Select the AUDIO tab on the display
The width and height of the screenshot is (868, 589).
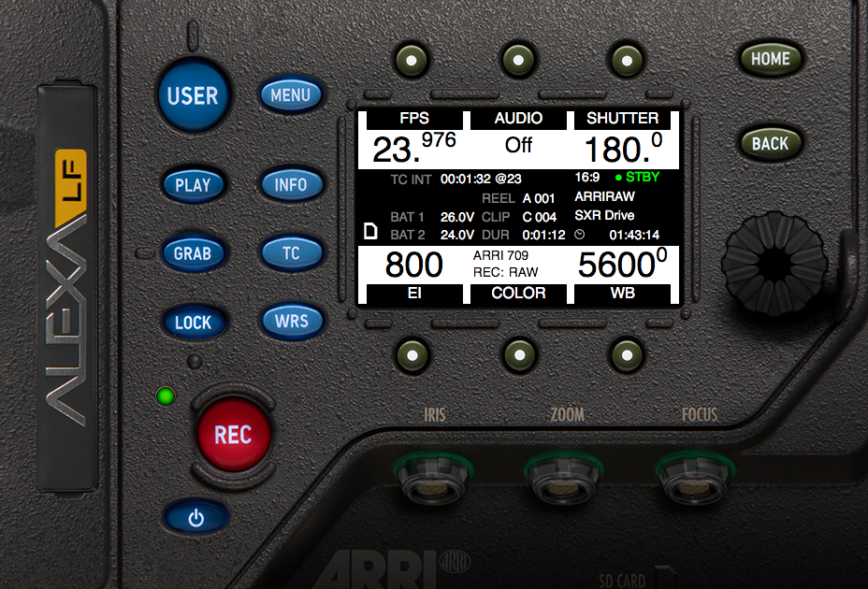518,119
